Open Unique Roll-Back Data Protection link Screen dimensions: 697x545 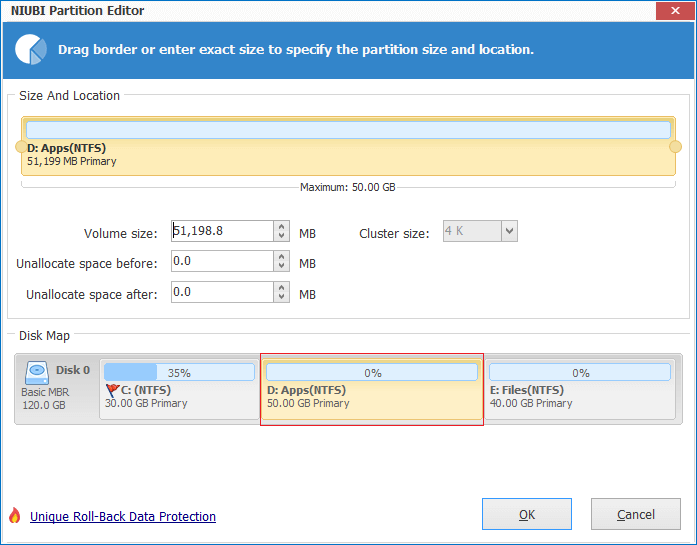123,517
